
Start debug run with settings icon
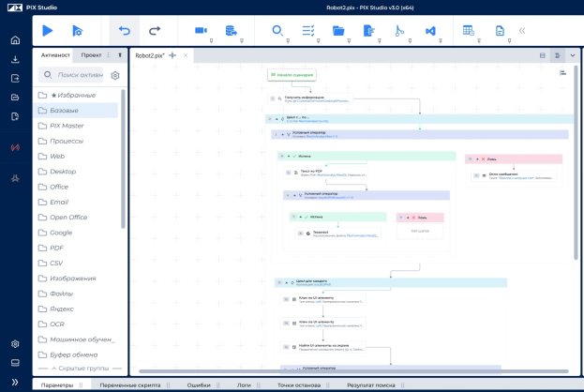(77, 31)
